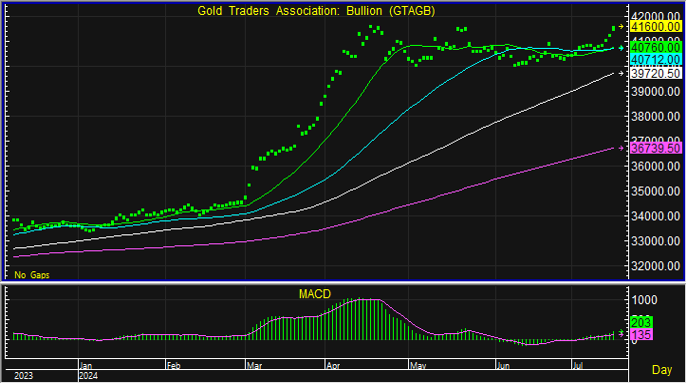The width and height of the screenshot is (687, 384).
Task: Click the 1000 label on the MACD axis
Action: coord(644,300)
